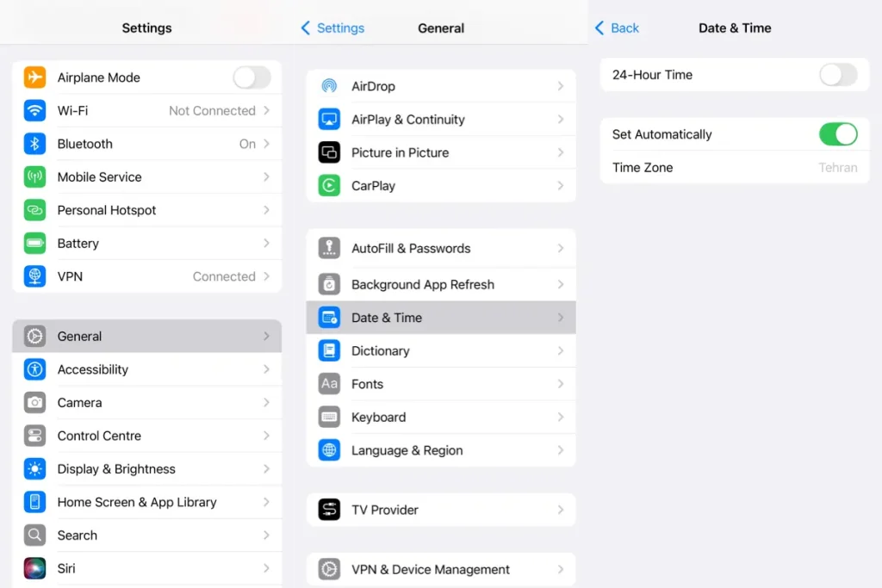Viewport: 882px width, 588px height.
Task: Tap the AutoFill & Passwords key icon
Action: pyautogui.click(x=329, y=248)
